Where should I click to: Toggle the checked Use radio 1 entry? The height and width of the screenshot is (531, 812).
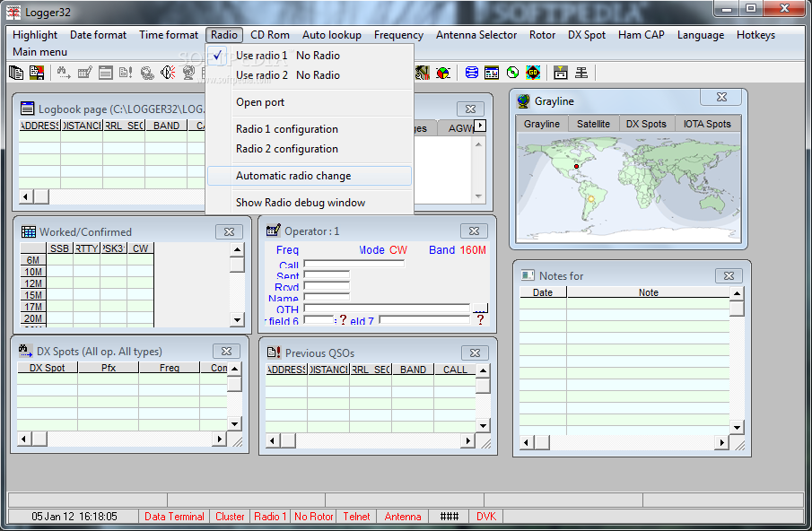coord(310,56)
